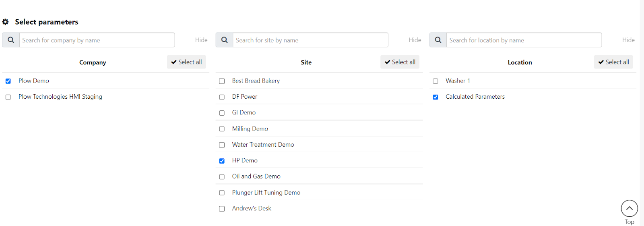This screenshot has width=644, height=226.
Task: Select all companies
Action: pos(186,62)
